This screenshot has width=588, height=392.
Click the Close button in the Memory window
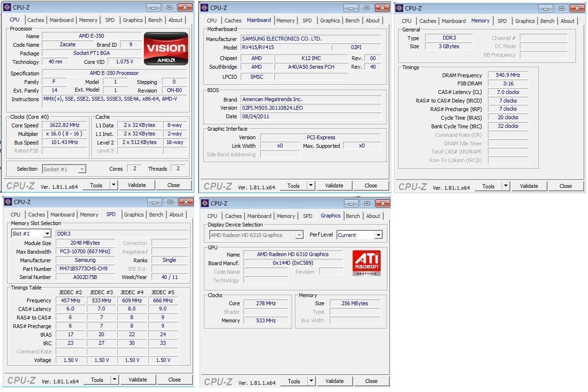pyautogui.click(x=566, y=186)
